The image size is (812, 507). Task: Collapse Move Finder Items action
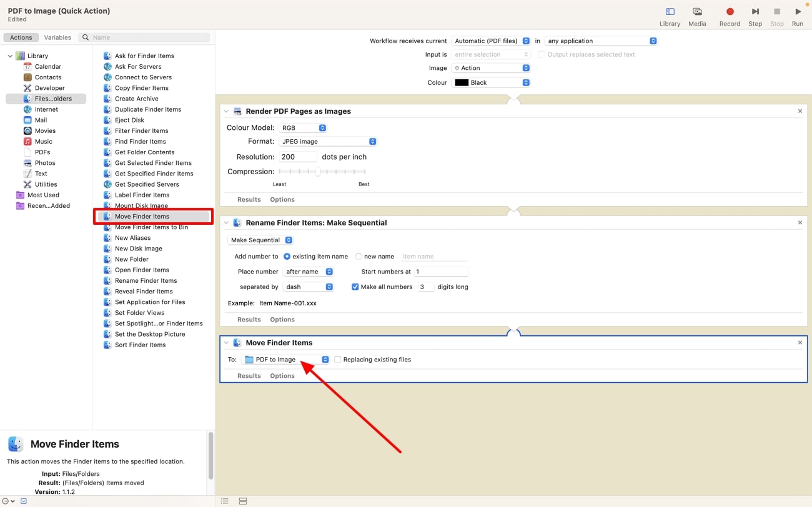[226, 343]
